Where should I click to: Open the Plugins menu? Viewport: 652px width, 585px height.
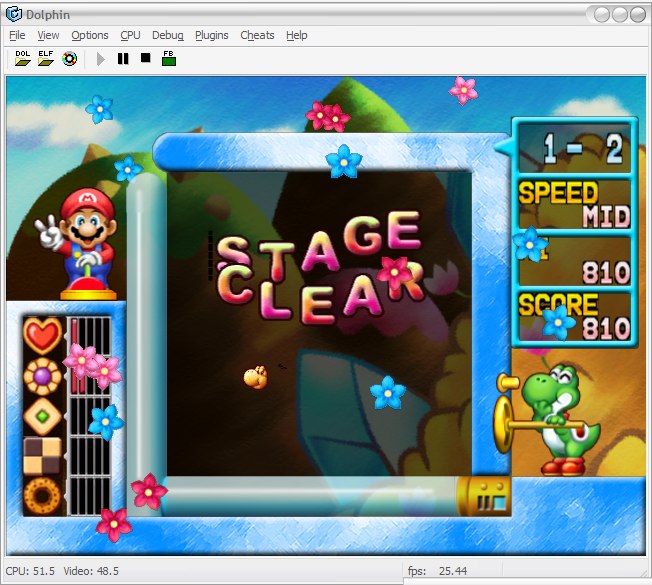click(x=212, y=35)
